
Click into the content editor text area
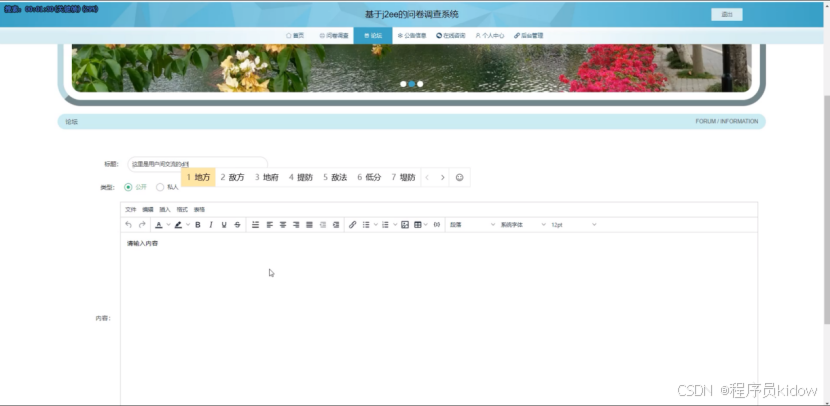(439, 319)
